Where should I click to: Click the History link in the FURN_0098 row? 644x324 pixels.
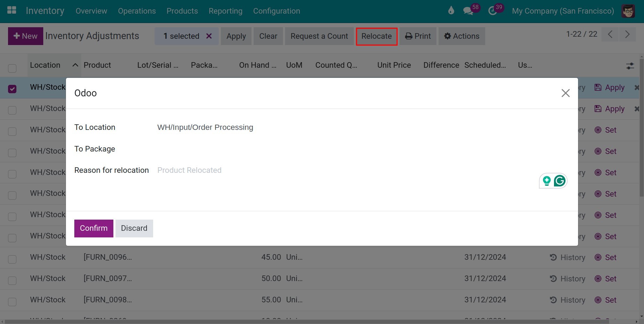567,300
